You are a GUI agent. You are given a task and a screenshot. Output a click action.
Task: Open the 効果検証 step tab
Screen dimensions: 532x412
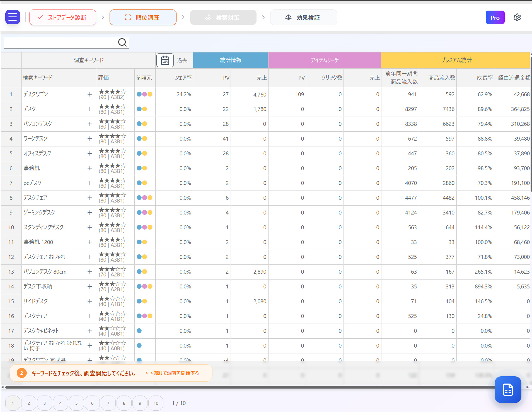(303, 17)
